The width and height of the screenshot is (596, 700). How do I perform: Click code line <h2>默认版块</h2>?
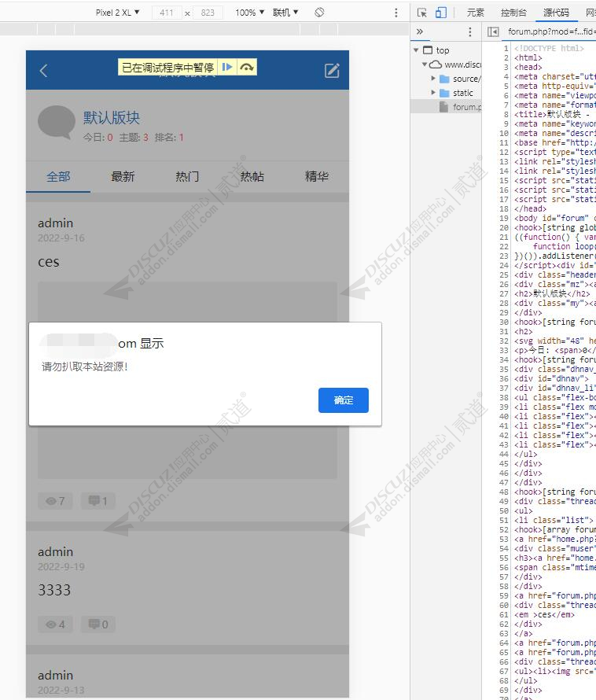(x=552, y=293)
